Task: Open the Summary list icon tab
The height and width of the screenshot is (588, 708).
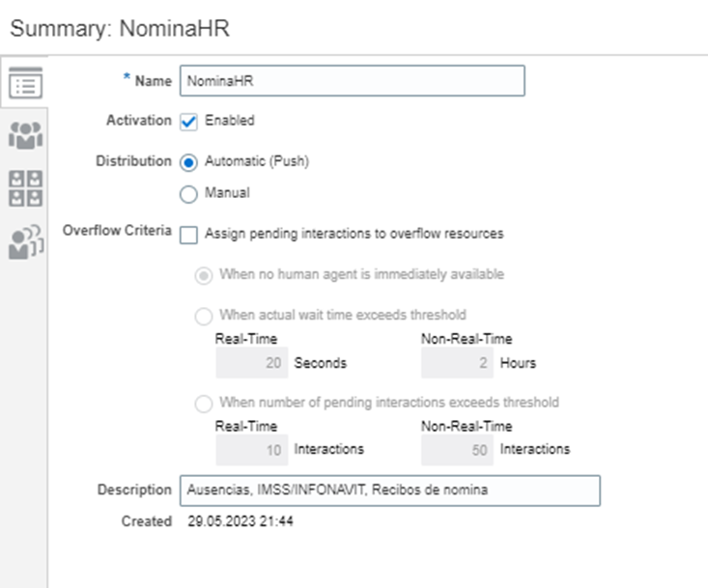Action: pyautogui.click(x=25, y=83)
